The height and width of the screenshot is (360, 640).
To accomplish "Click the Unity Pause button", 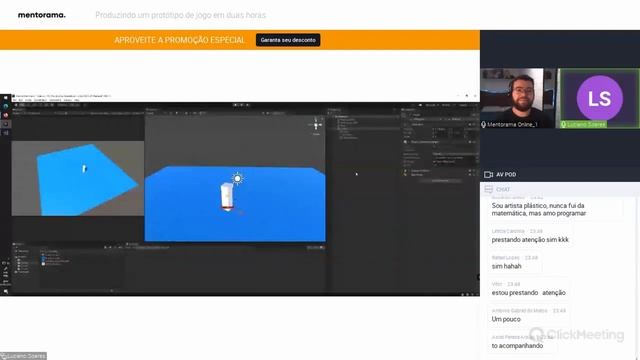I will 242,105.
